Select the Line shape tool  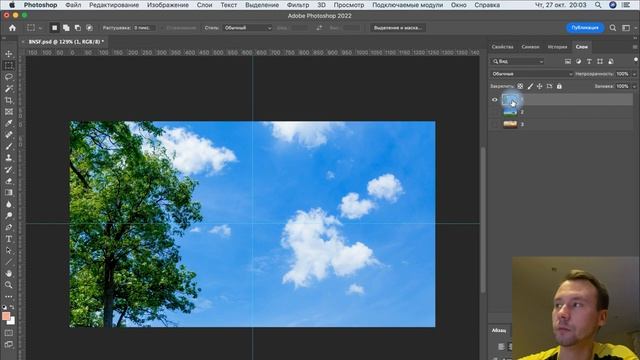click(x=9, y=262)
